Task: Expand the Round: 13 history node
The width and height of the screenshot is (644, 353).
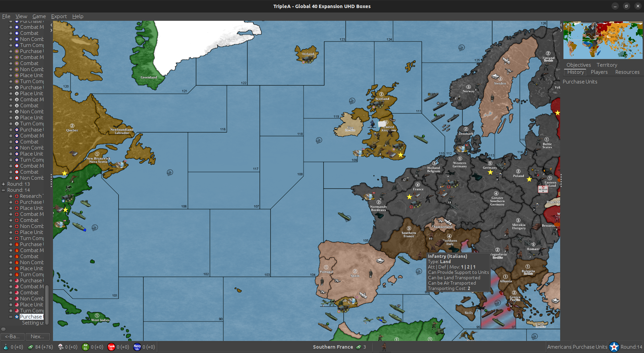Action: pos(3,184)
